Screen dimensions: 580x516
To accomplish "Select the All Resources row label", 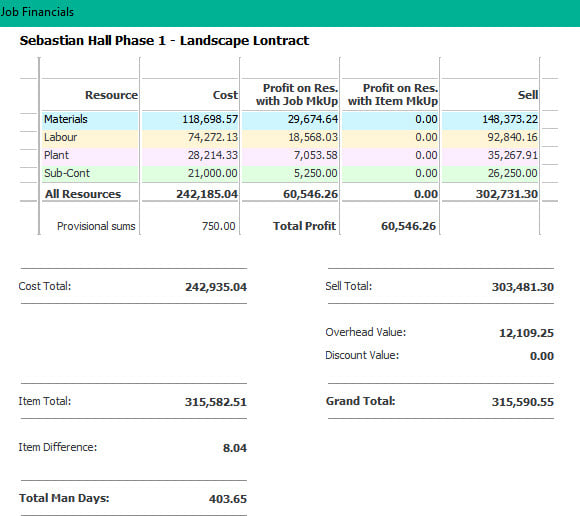I will (83, 194).
